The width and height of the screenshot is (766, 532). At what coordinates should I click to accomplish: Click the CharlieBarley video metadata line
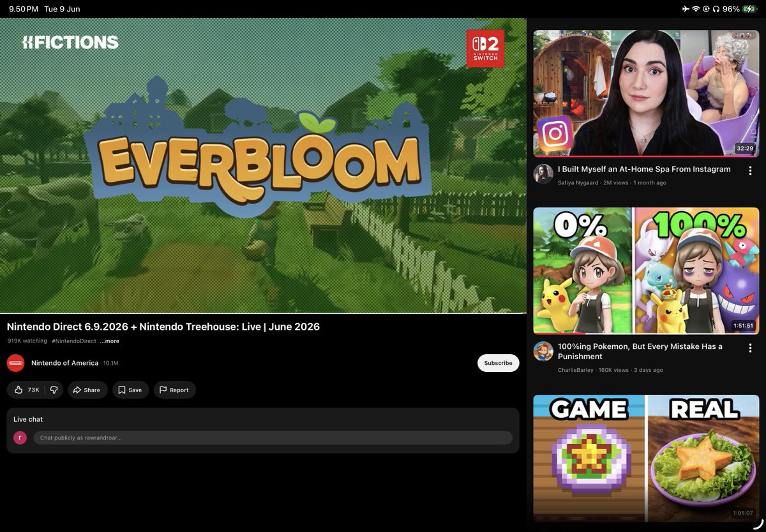point(610,370)
